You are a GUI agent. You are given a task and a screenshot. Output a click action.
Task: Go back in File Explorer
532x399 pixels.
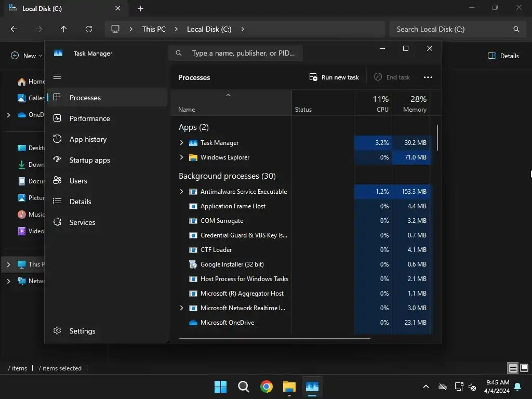pos(14,29)
